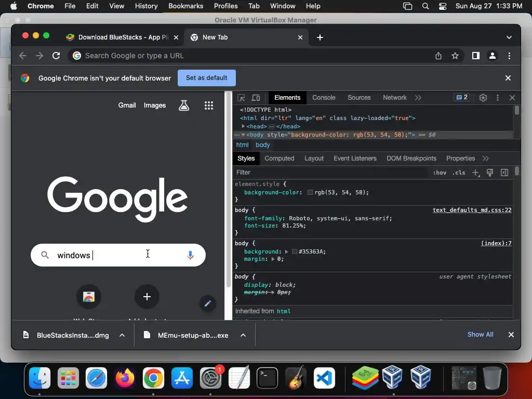Image resolution: width=532 pixels, height=399 pixels.
Task: Launch Visual Studio Code from the dock
Action: (x=324, y=378)
